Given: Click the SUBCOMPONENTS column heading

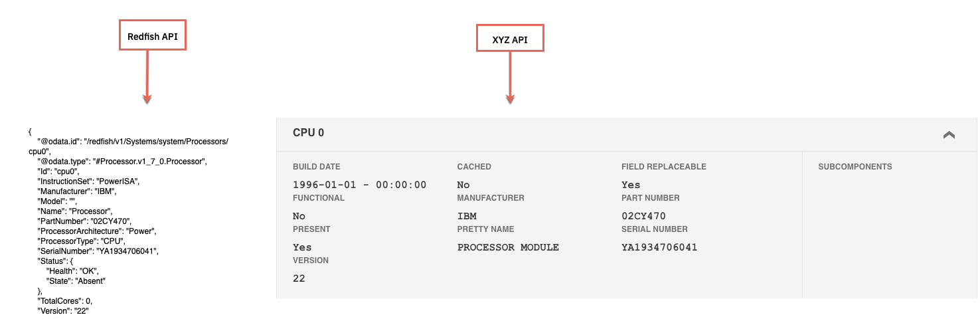Looking at the screenshot, I should click(x=855, y=167).
